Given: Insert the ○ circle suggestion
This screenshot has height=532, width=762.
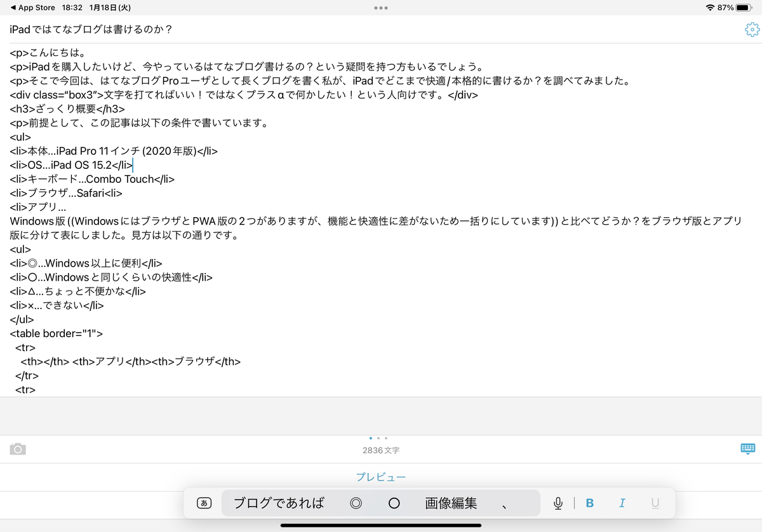Looking at the screenshot, I should pos(394,503).
